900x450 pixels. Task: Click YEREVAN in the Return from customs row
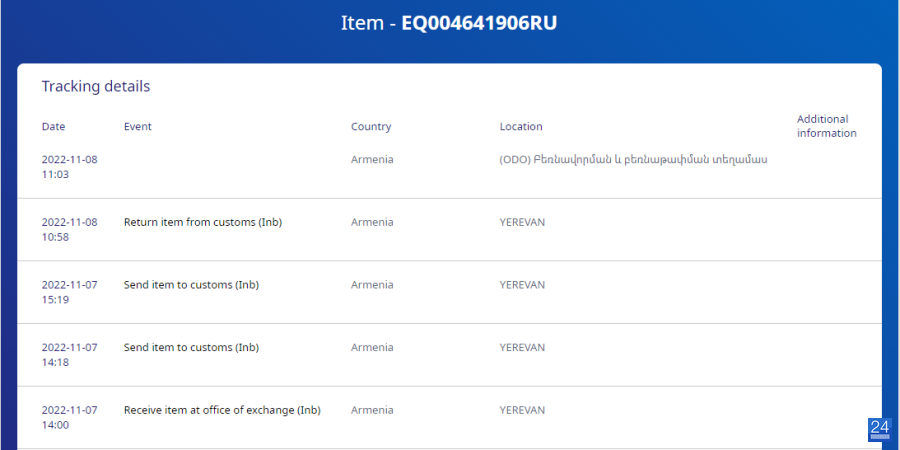522,222
